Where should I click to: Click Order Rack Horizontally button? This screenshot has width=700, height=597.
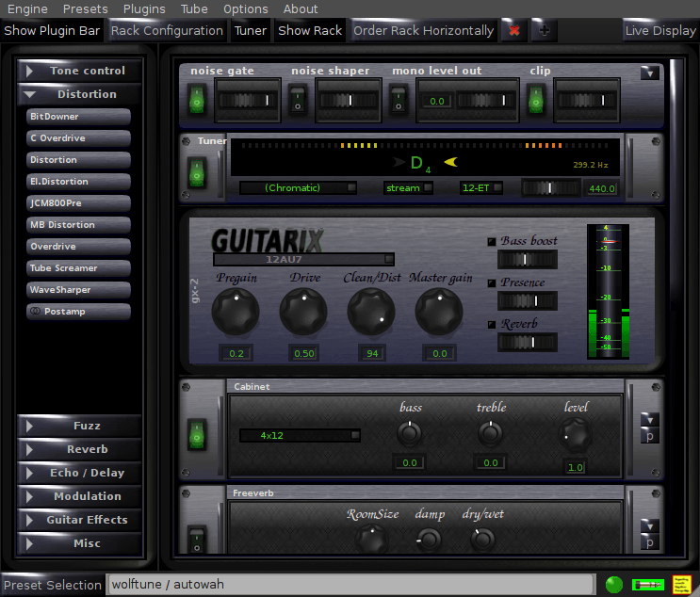coord(424,30)
